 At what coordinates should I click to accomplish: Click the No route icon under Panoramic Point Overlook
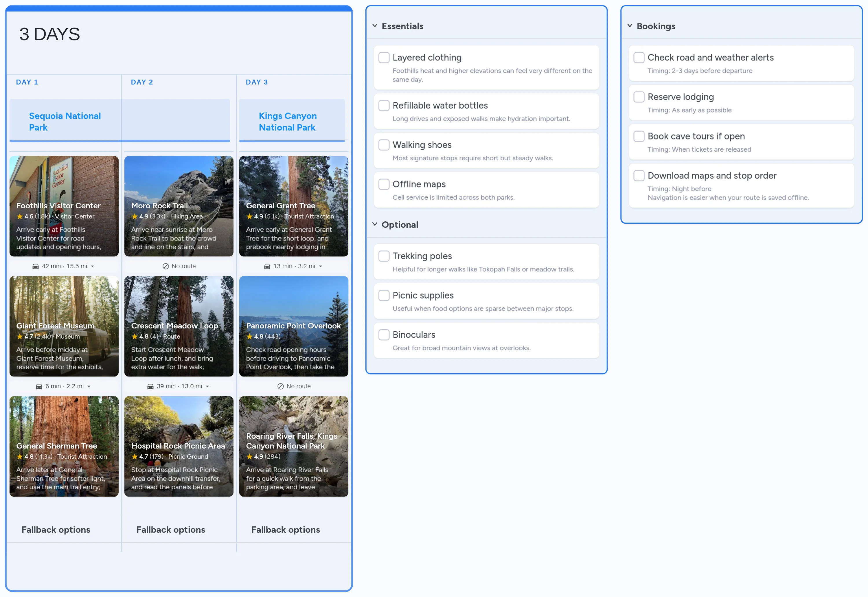click(280, 386)
